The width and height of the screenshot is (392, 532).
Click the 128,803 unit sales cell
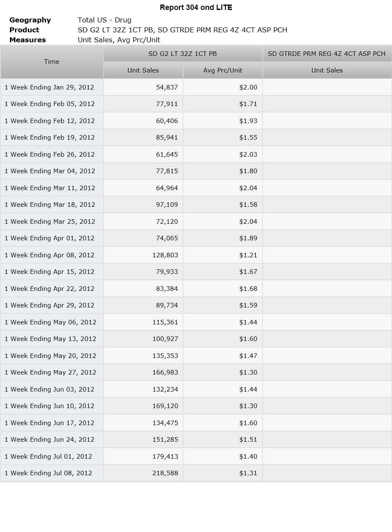[143, 255]
